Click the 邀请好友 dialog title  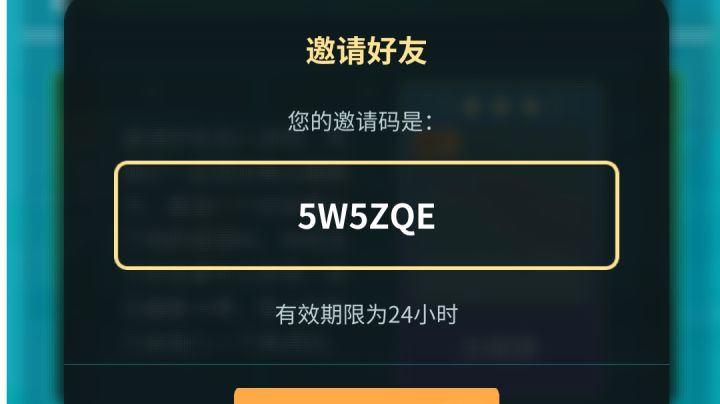[x=366, y=50]
